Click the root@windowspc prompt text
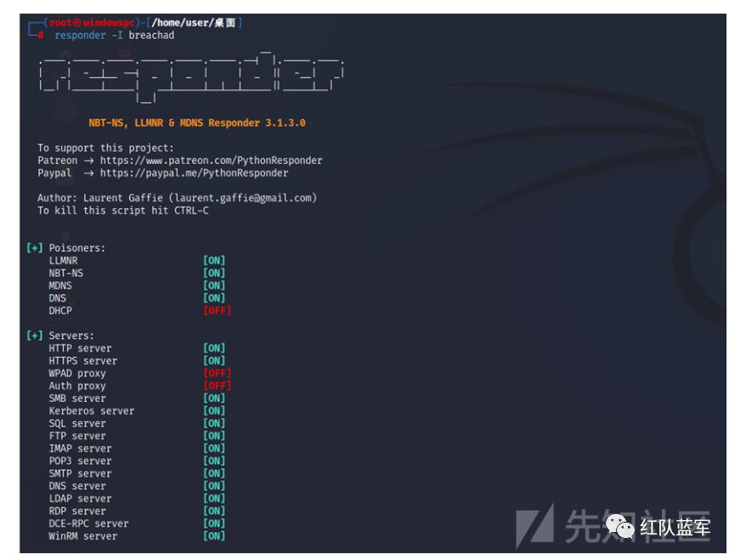Viewport: 735px width, 560px height. click(x=92, y=23)
